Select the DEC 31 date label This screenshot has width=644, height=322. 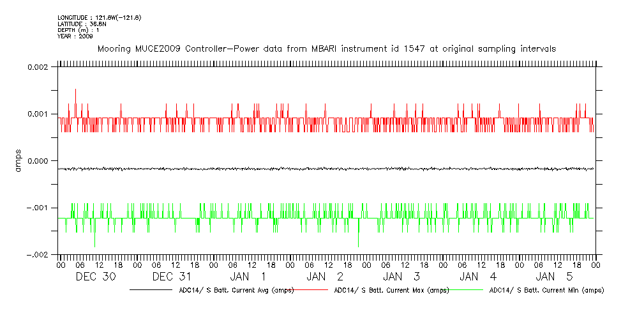[x=172, y=277]
